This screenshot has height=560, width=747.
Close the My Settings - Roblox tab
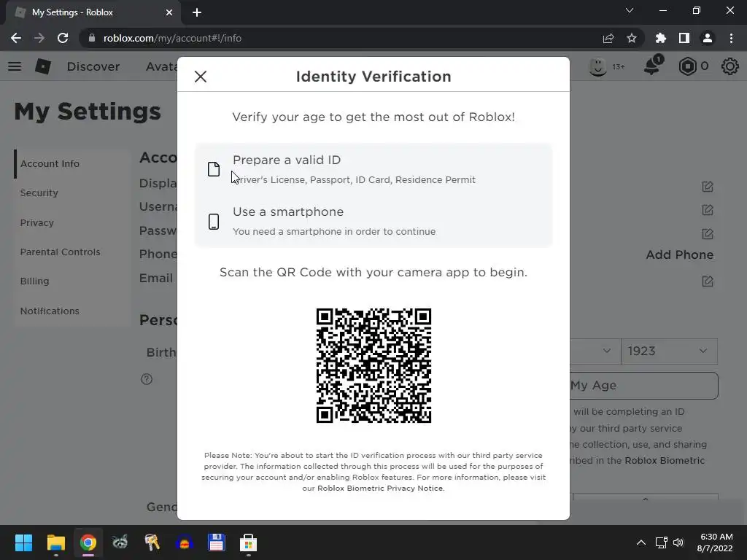click(x=169, y=13)
